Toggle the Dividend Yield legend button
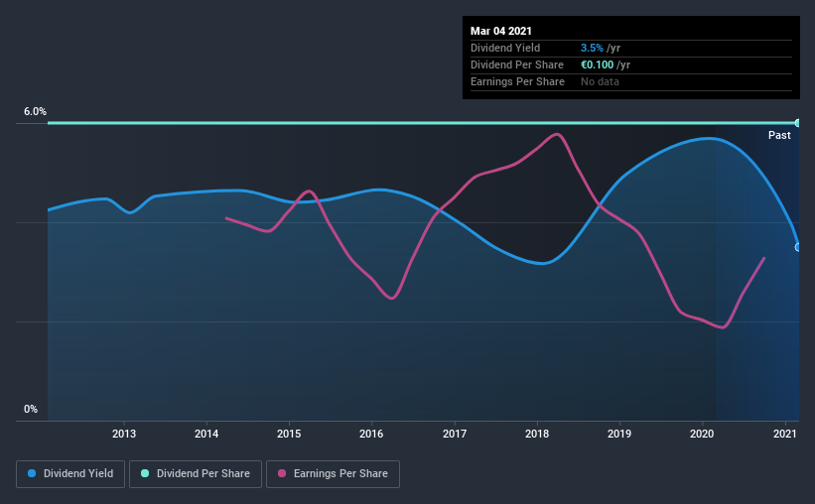Screen dimensions: 815x504 [70, 474]
